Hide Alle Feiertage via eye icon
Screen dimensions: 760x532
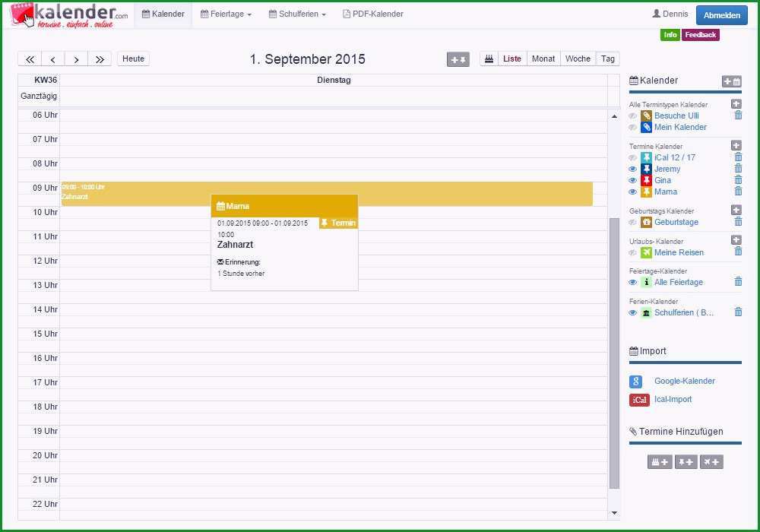632,283
